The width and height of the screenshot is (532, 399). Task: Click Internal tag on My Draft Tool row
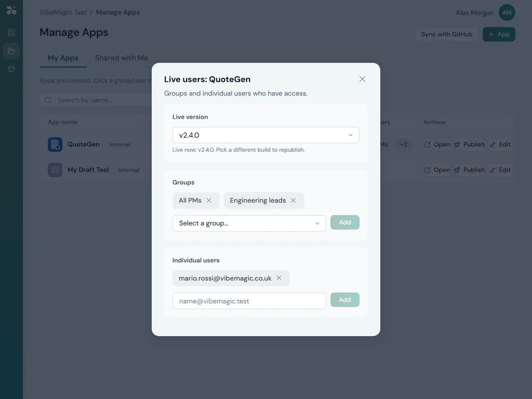pyautogui.click(x=129, y=170)
